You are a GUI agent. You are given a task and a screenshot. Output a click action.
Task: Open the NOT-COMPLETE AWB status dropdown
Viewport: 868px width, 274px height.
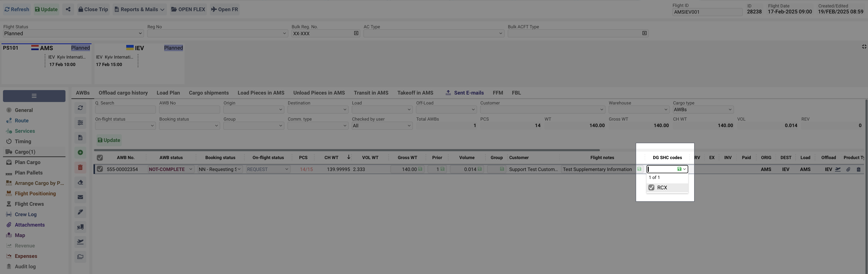[x=171, y=169]
